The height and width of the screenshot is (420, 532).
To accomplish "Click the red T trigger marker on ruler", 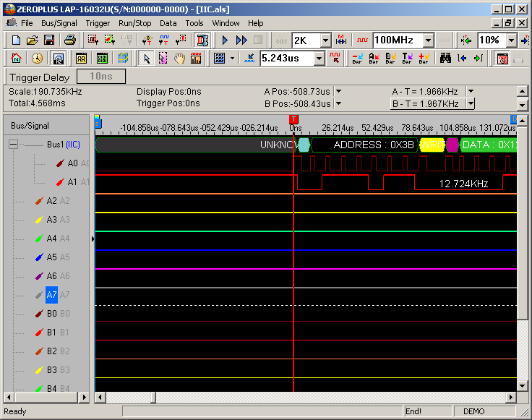I will coord(293,119).
